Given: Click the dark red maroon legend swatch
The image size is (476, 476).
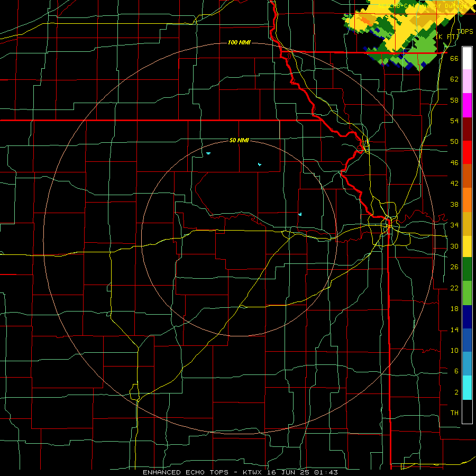Looking at the screenshot, I should (467, 129).
